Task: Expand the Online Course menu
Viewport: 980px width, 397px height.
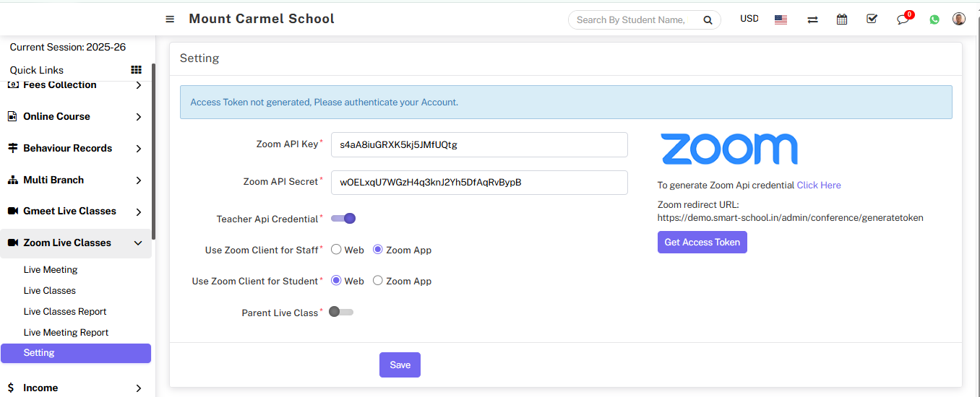Action: pyautogui.click(x=76, y=116)
